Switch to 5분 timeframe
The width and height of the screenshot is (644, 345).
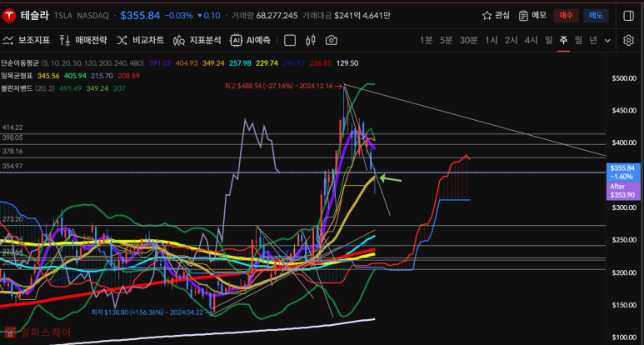click(x=446, y=40)
